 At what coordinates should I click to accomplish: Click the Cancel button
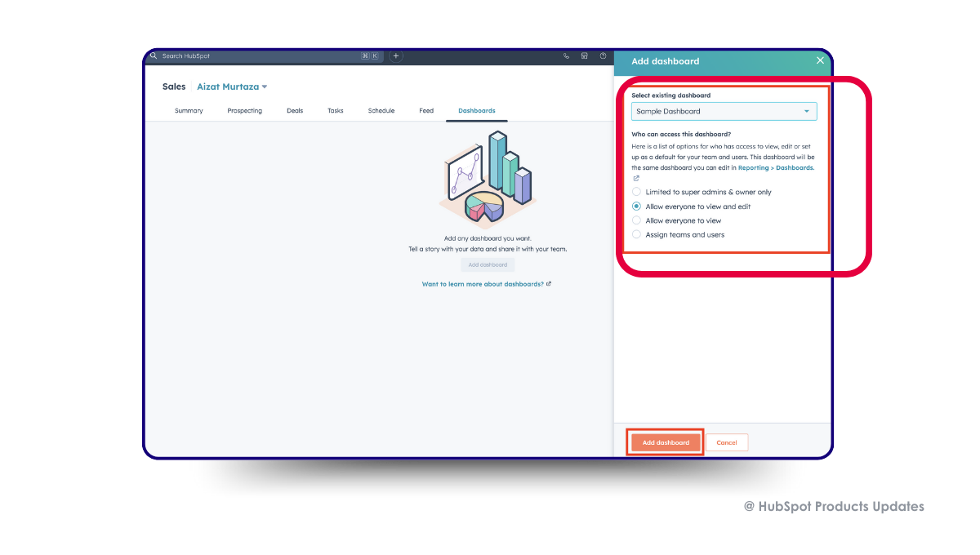click(x=727, y=442)
